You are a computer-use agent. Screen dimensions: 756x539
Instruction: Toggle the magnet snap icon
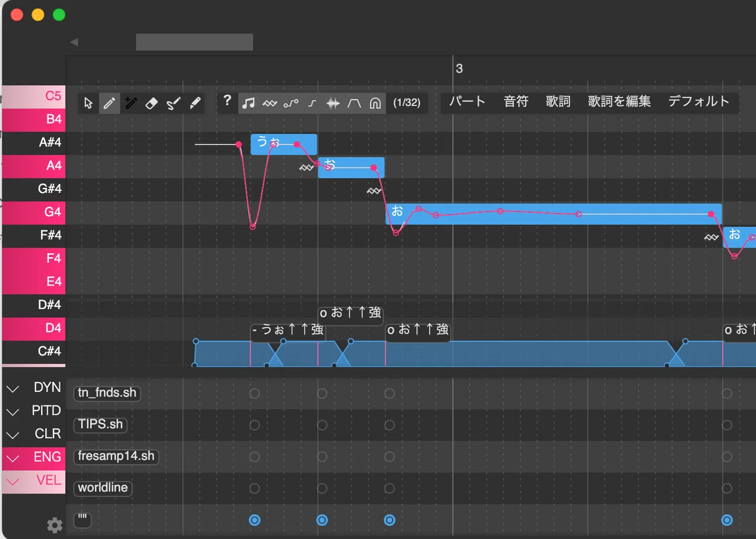(x=375, y=103)
